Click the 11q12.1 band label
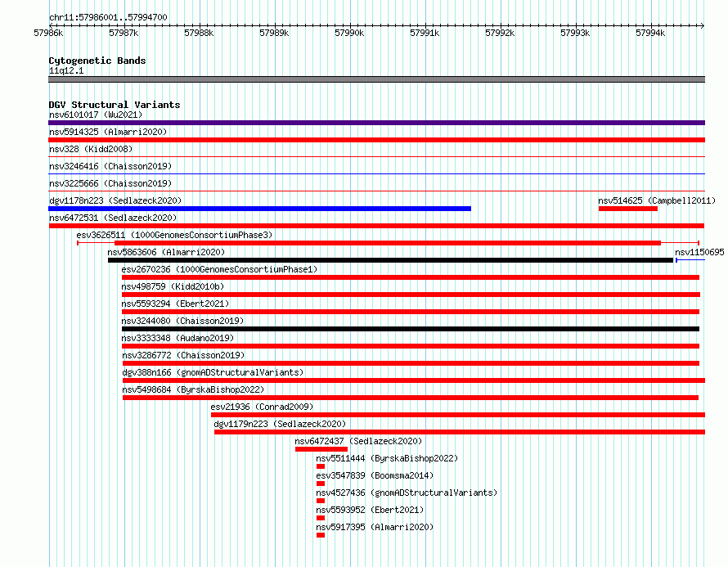The height and width of the screenshot is (567, 728). coord(66,70)
